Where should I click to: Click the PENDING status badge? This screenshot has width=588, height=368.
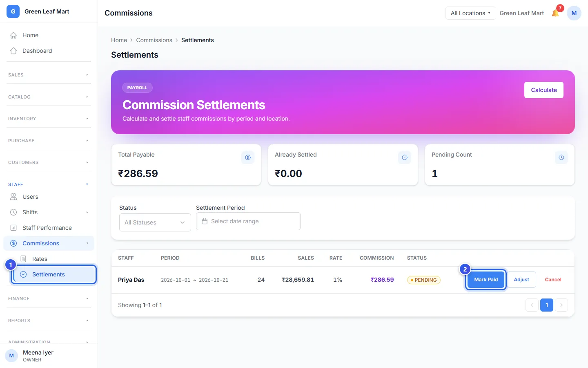[424, 280]
